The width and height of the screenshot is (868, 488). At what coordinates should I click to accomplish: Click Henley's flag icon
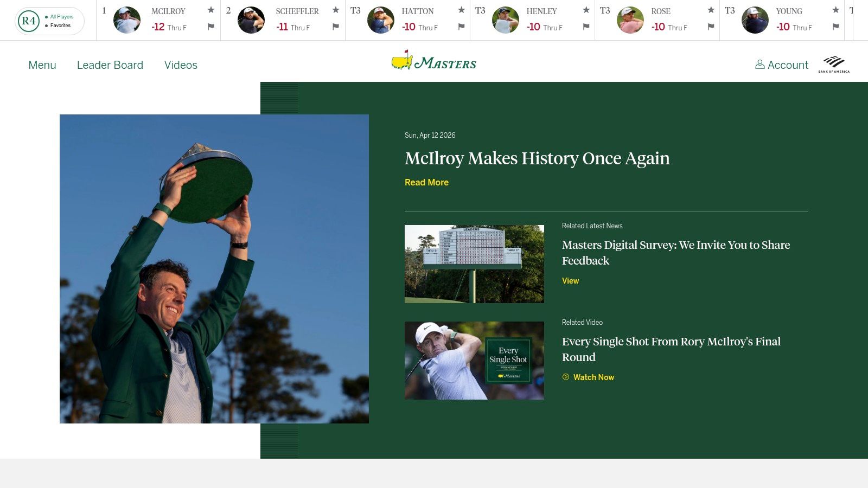(x=586, y=27)
